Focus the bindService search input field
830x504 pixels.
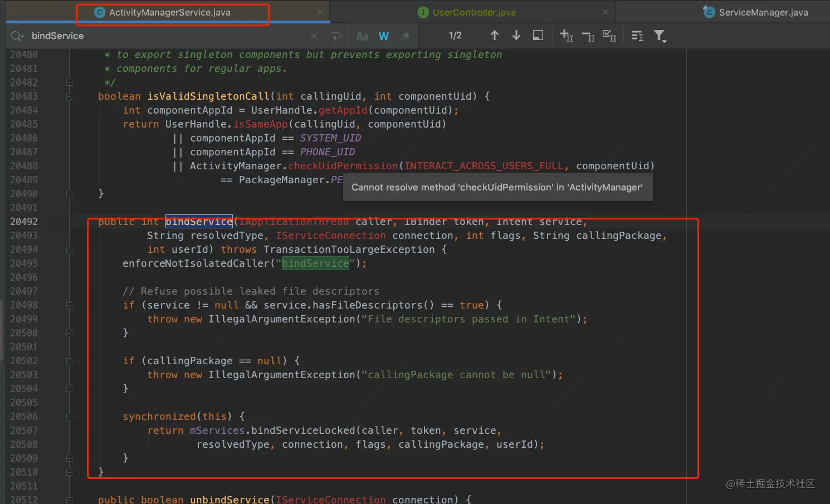[167, 36]
